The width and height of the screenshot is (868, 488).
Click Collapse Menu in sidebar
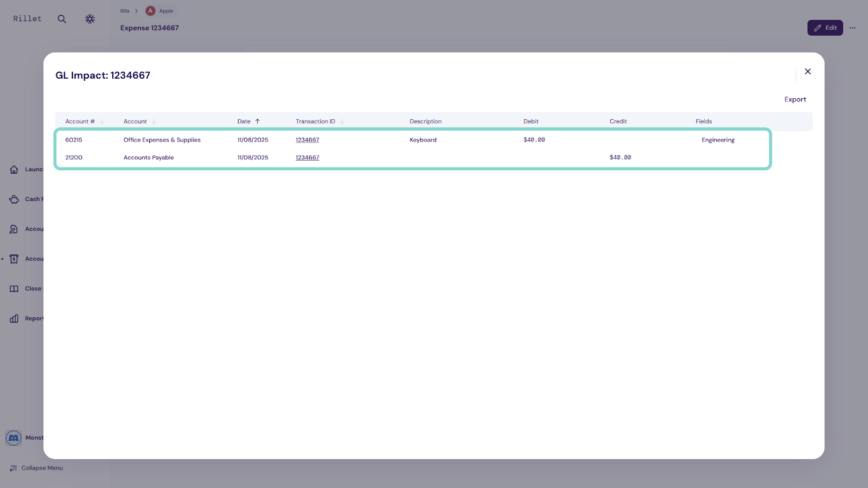(x=37, y=468)
